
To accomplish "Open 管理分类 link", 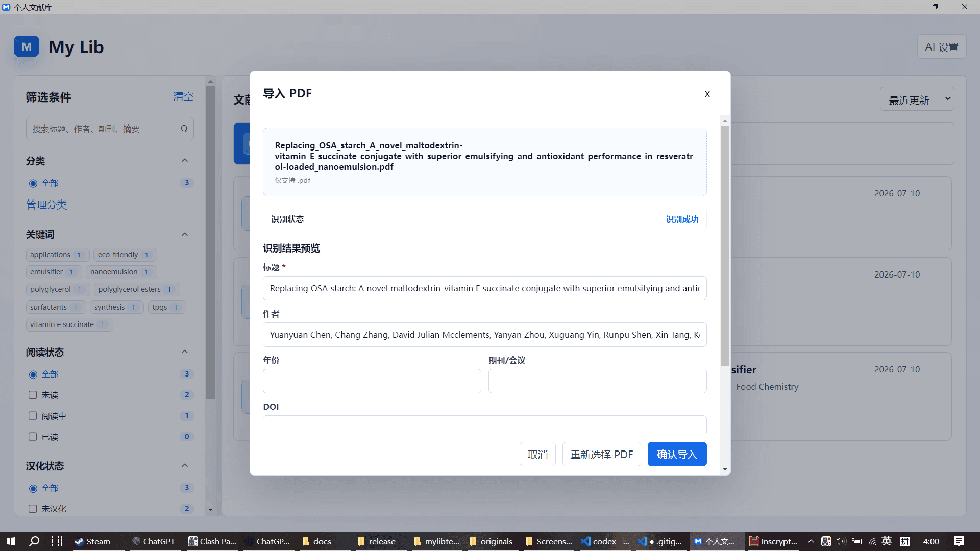I will [46, 205].
